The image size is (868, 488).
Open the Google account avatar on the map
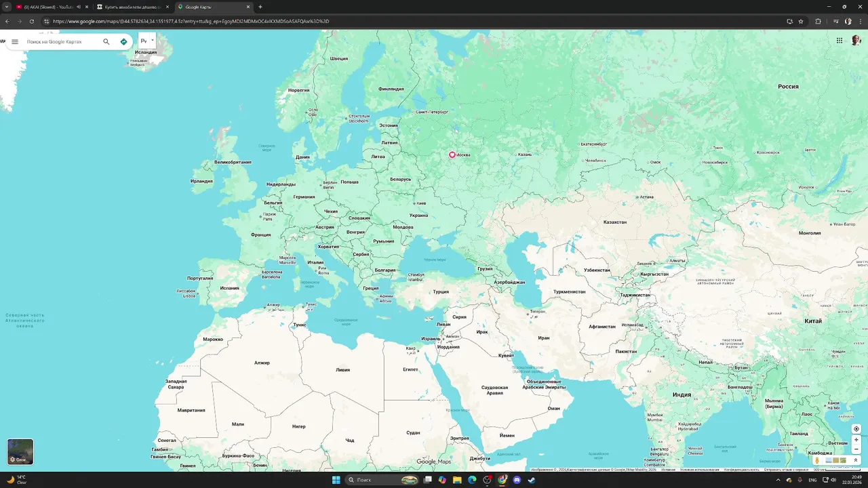click(856, 41)
